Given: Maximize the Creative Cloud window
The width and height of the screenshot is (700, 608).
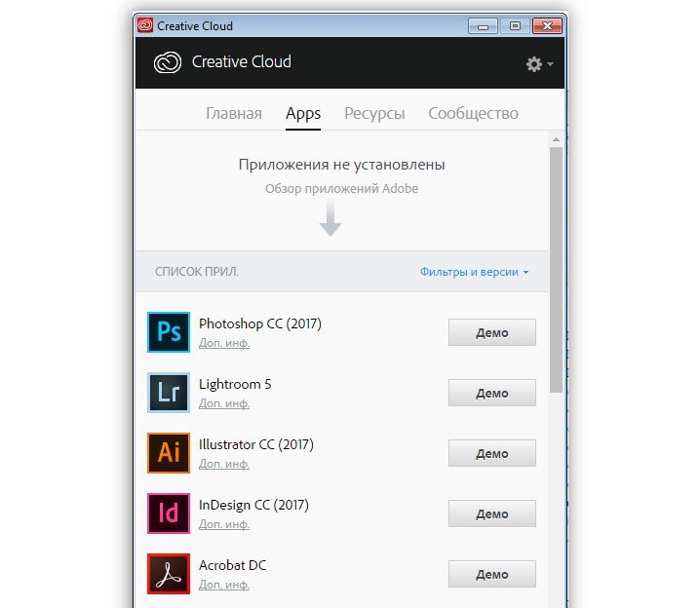Looking at the screenshot, I should click(515, 26).
